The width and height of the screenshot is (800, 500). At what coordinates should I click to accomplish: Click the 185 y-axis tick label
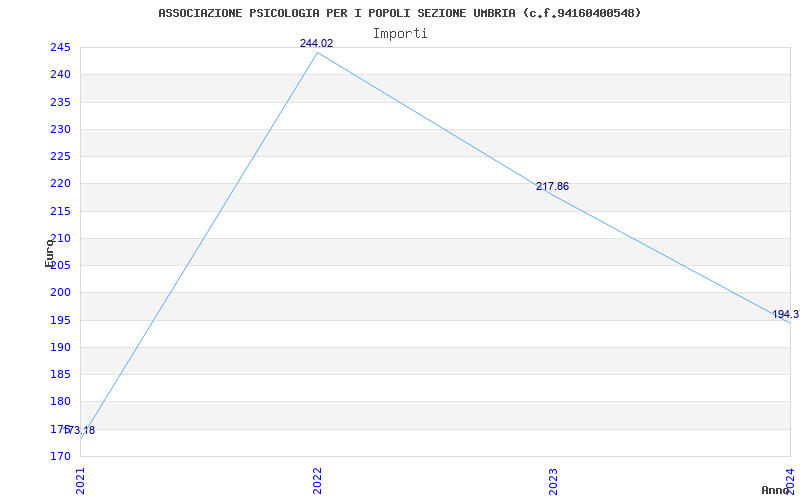60,374
